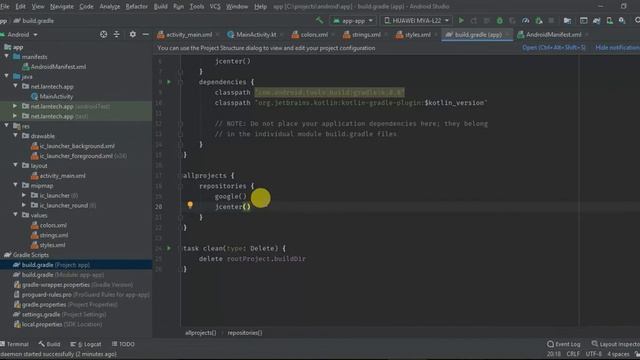Open the Logcat tool window
The image size is (640, 360).
click(86, 344)
